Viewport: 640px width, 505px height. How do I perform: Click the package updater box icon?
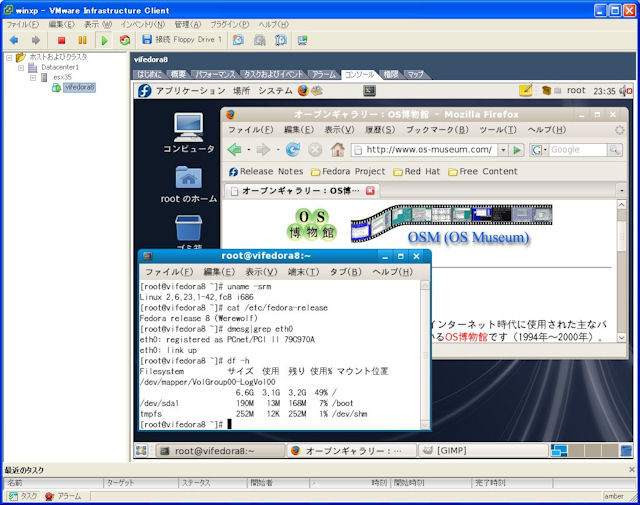547,91
